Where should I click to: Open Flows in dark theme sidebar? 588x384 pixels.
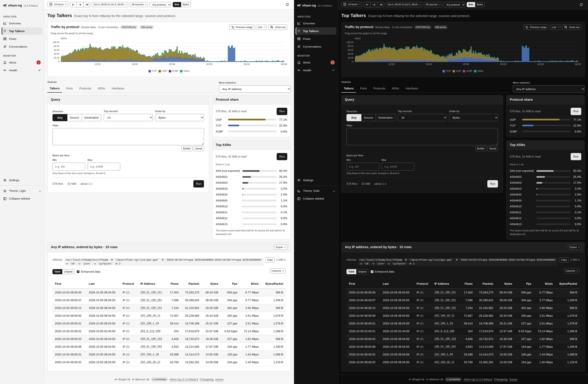[316, 39]
